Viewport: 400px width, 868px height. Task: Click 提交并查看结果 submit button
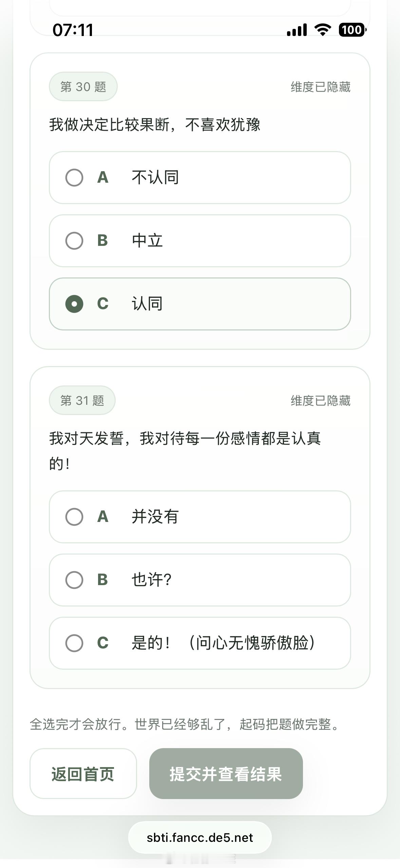click(226, 774)
